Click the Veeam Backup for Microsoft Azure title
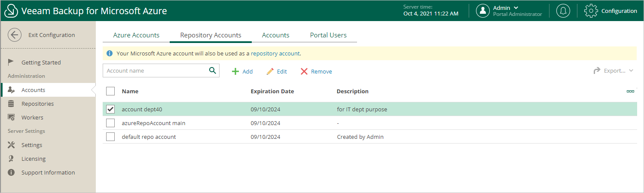Screen dimensions: 644x193 (x=94, y=11)
